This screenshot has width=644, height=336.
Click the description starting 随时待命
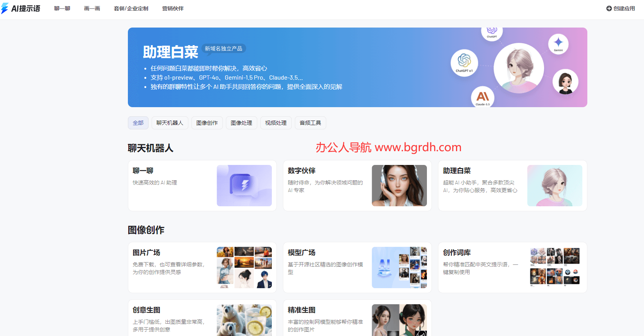(x=325, y=186)
